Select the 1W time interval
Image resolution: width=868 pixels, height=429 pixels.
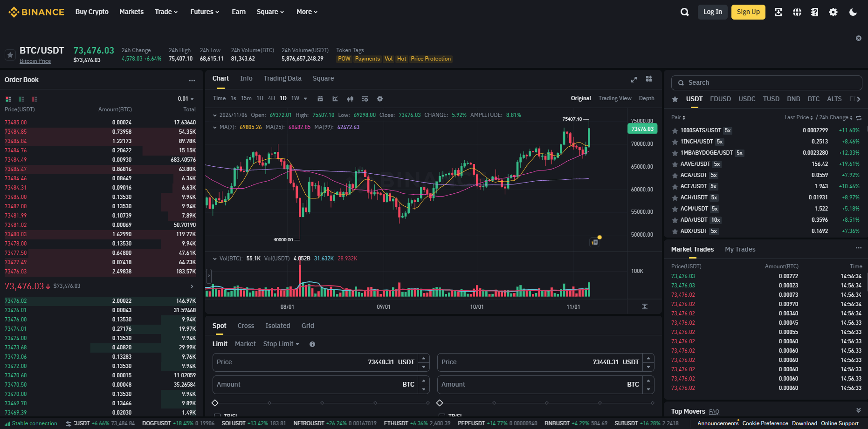(295, 98)
